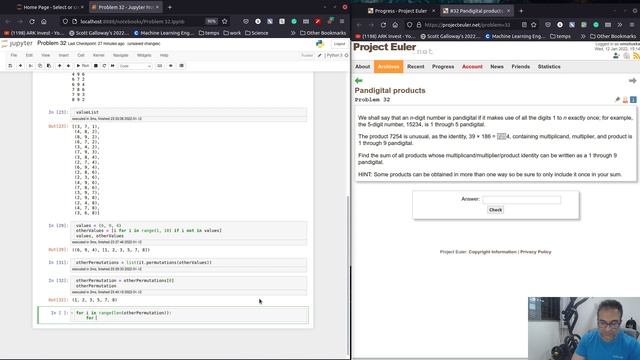Close the #32 Pandigital products tab

pos(509,11)
